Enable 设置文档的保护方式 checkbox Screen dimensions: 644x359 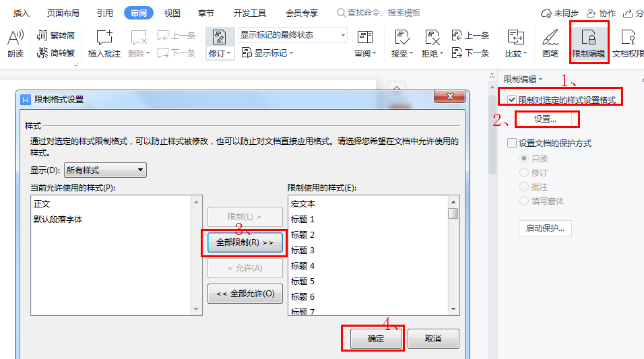click(512, 143)
